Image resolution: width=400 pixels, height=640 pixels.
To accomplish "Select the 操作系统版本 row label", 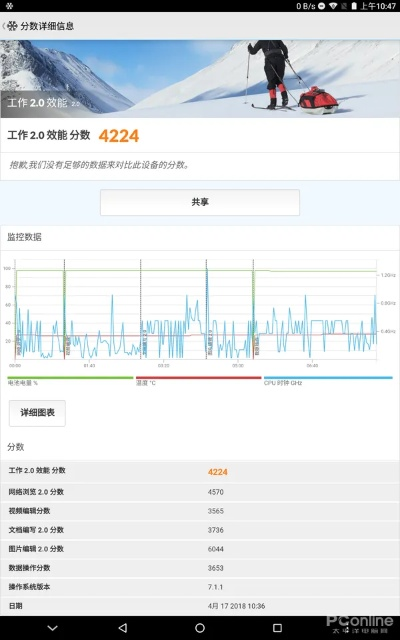I will pos(29,587).
